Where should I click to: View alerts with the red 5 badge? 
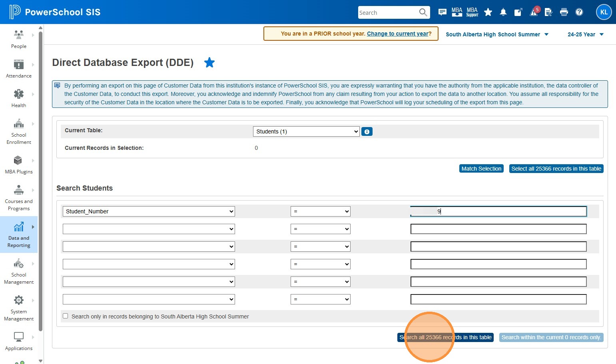pyautogui.click(x=534, y=12)
